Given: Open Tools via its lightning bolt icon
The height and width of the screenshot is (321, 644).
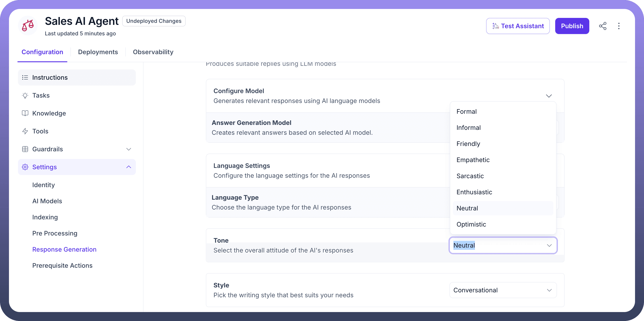Looking at the screenshot, I should (25, 131).
